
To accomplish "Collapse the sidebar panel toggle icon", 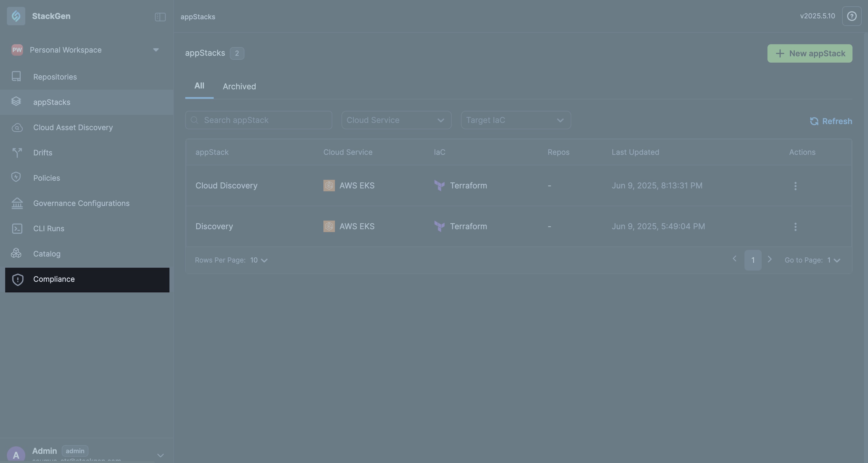I will coord(160,16).
